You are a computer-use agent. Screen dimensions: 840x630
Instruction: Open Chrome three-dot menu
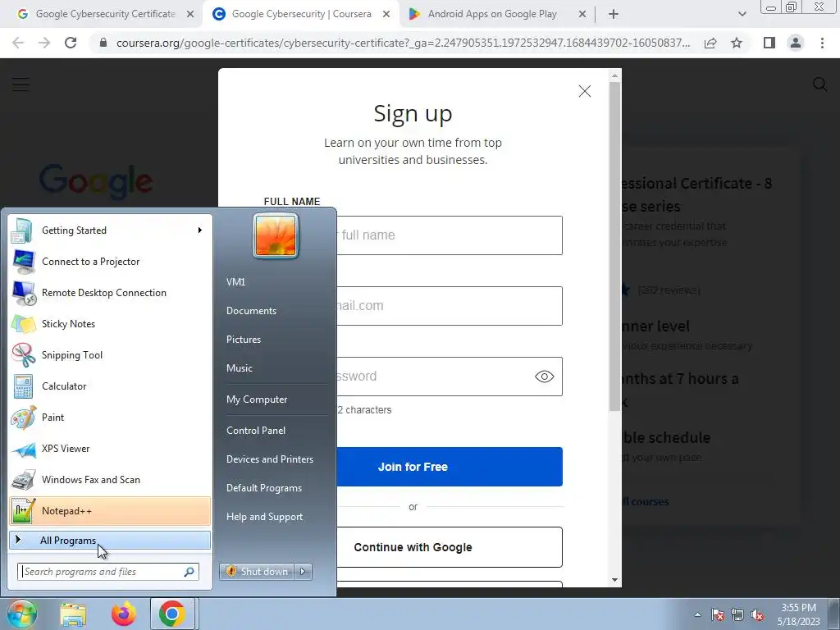pyautogui.click(x=822, y=43)
